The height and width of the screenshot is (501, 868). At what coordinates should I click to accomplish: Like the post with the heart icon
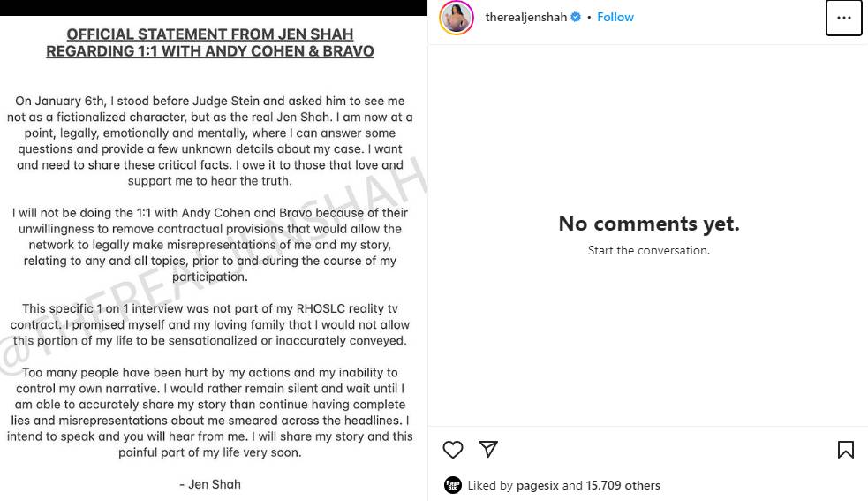click(x=453, y=450)
